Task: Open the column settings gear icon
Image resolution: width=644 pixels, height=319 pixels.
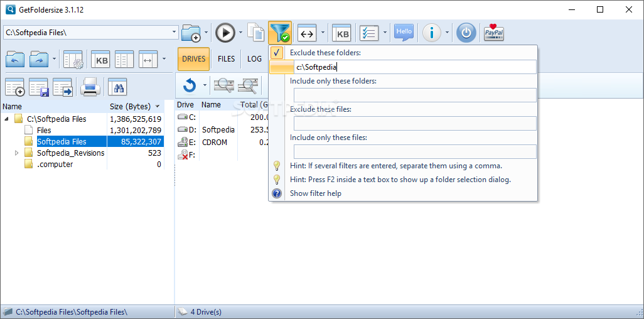Action: click(73, 59)
